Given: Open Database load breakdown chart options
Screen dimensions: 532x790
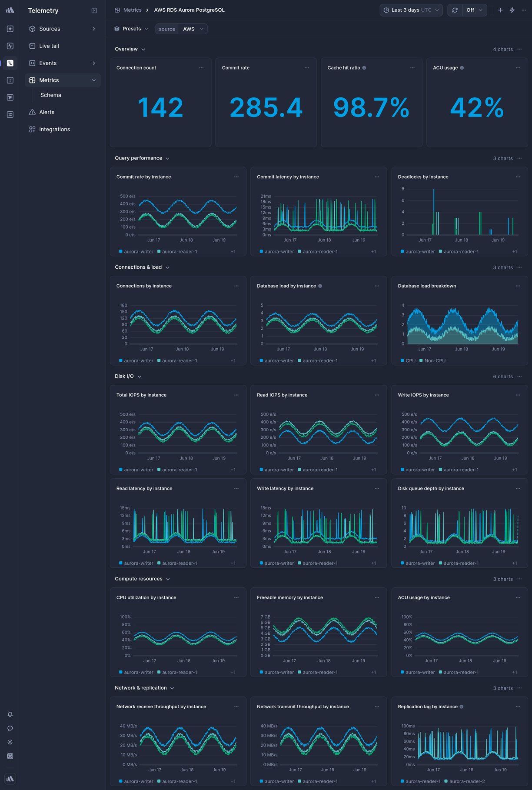Looking at the screenshot, I should 518,286.
